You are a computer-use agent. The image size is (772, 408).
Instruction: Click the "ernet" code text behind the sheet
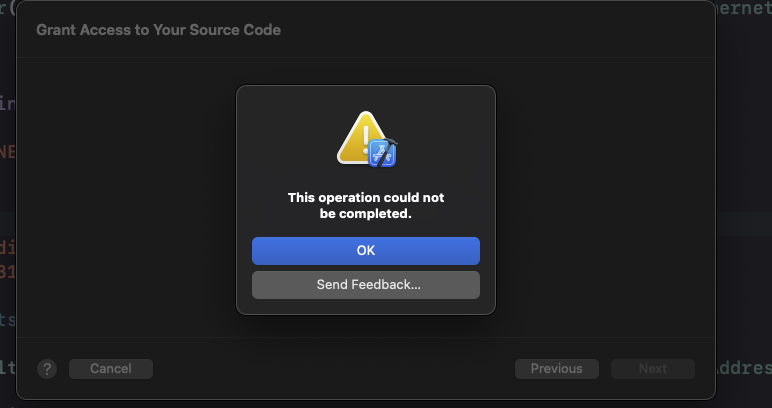click(x=745, y=8)
